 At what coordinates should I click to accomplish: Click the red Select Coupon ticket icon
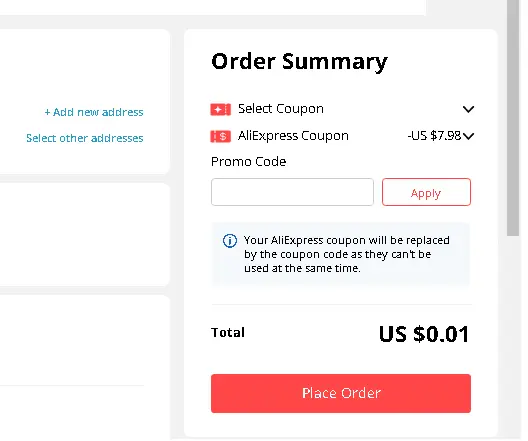point(221,109)
